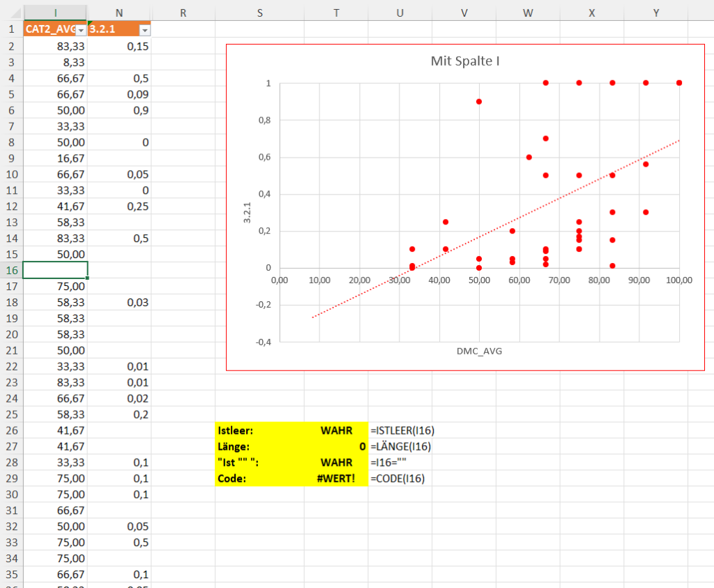
Task: Click cell N24 with value 0,02
Action: [119, 398]
